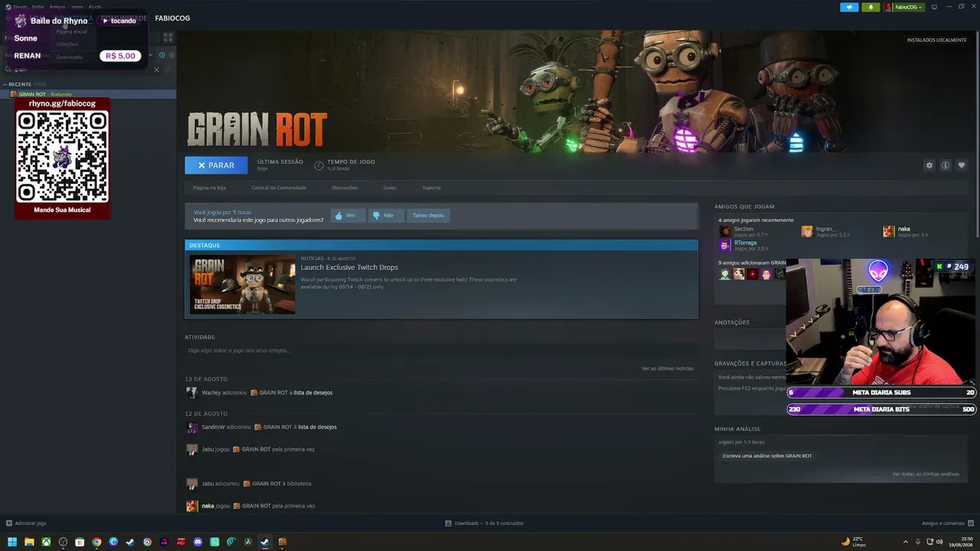
Task: Open lista de desejos link for Warlley
Action: 313,393
